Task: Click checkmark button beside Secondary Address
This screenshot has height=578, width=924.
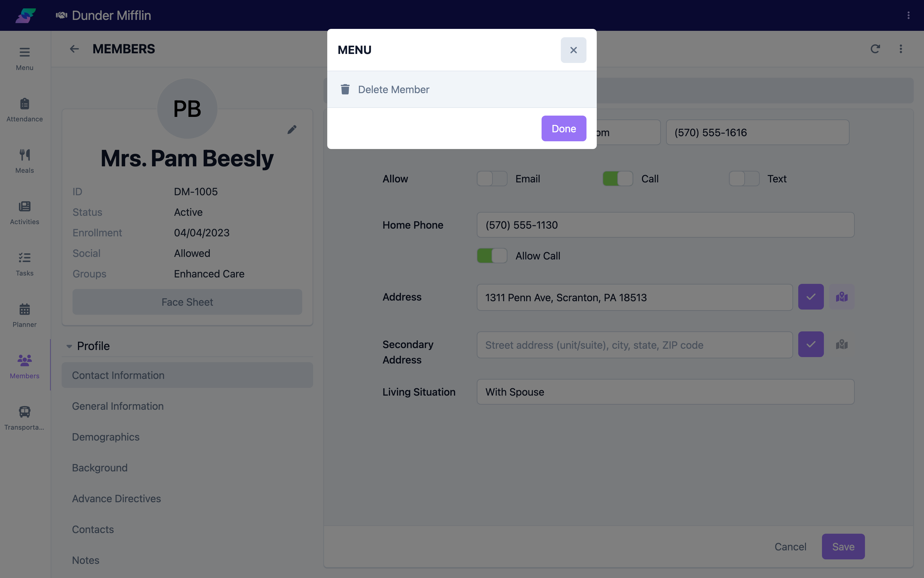Action: point(811,345)
